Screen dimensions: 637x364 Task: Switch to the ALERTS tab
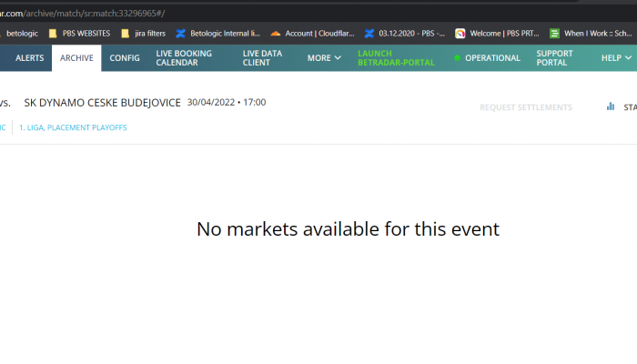[30, 58]
